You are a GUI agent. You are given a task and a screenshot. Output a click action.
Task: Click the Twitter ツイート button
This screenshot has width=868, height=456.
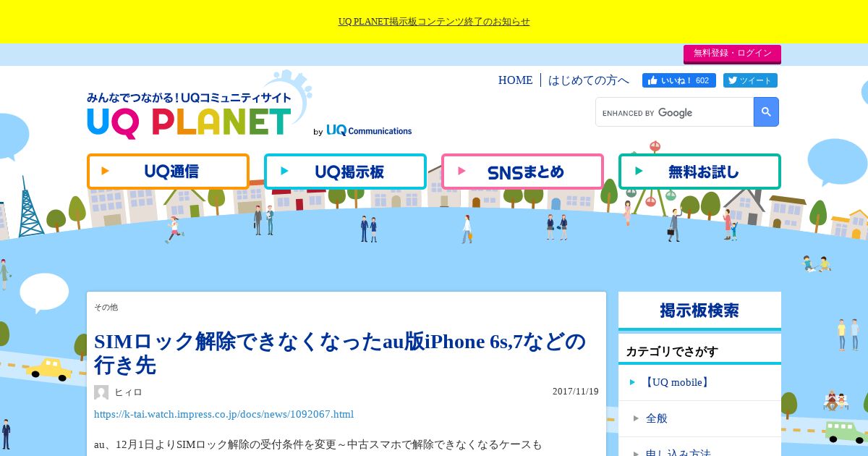[x=751, y=80]
